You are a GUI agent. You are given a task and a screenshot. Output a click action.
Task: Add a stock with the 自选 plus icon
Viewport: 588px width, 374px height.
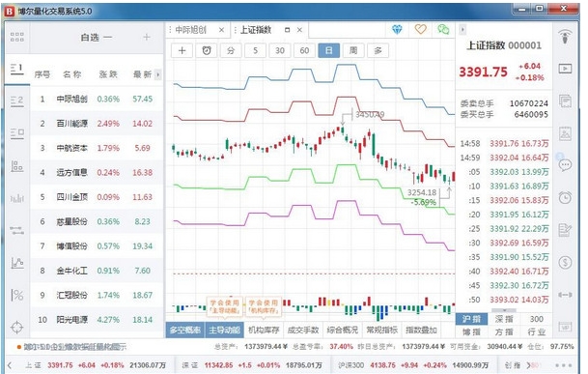pyautogui.click(x=147, y=37)
